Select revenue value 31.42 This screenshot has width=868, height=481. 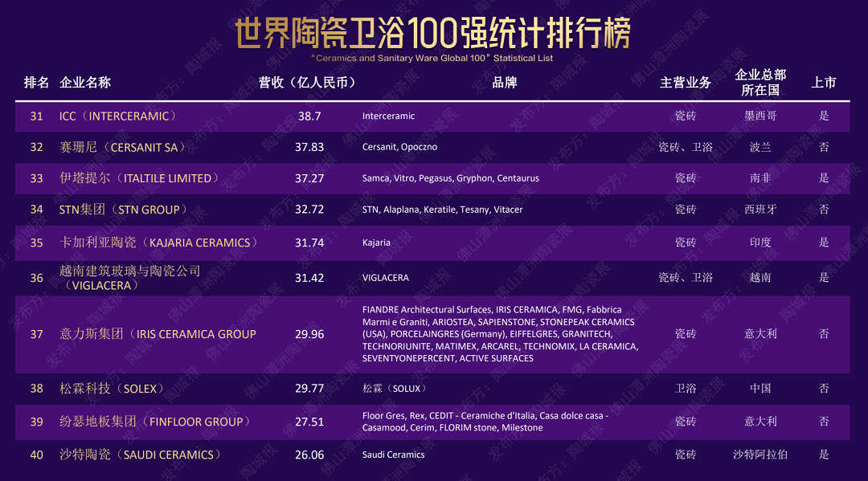tap(309, 278)
